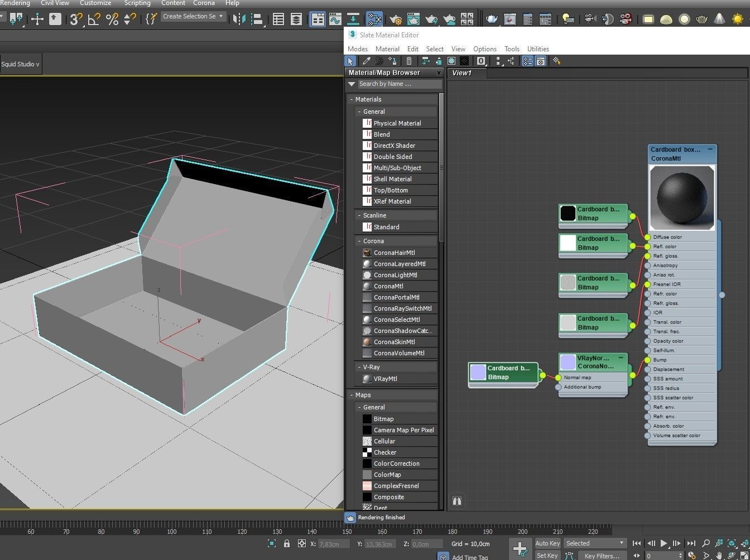Collapse the Scanline group
This screenshot has width=750, height=560.
click(359, 215)
